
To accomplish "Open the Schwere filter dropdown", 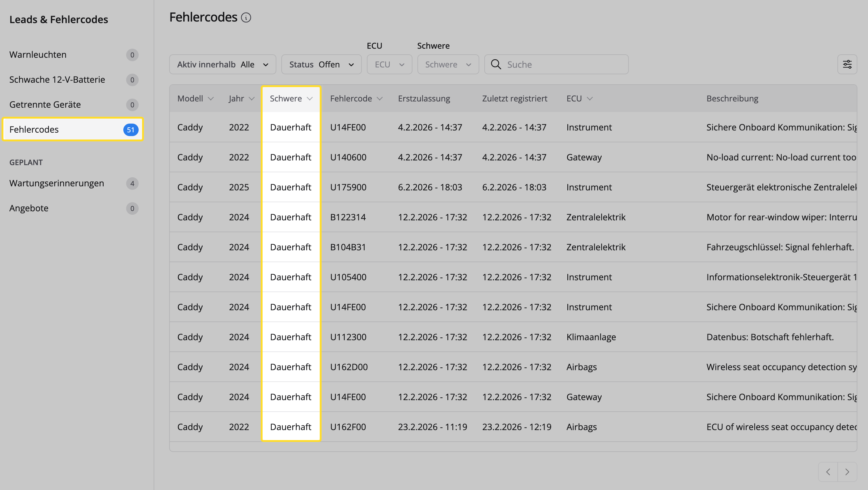I will 448,64.
